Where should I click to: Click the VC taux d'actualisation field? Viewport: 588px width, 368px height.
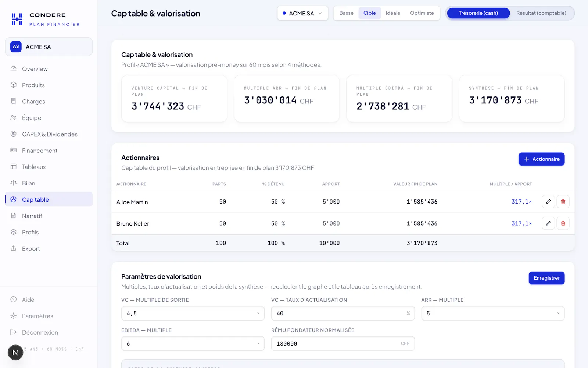(x=343, y=314)
